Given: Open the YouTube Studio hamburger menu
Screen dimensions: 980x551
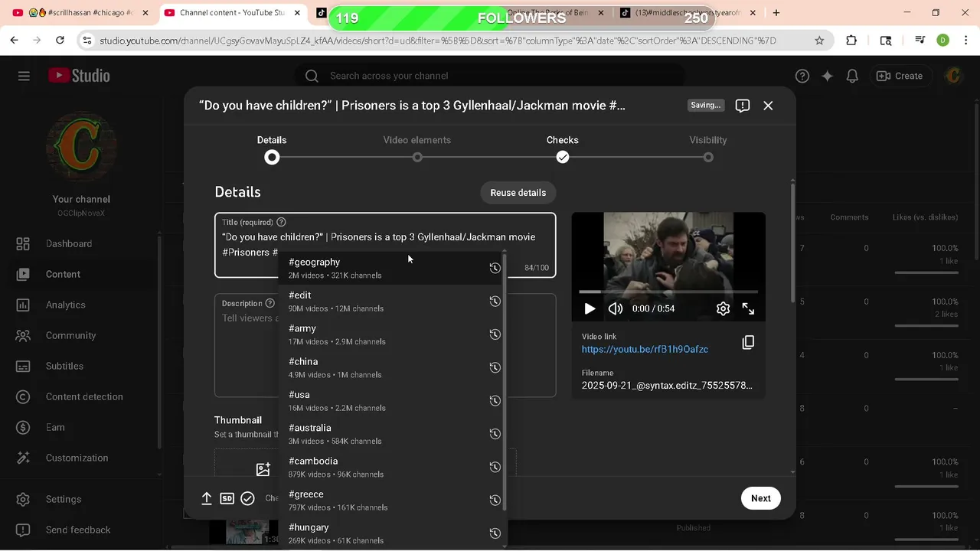Looking at the screenshot, I should pyautogui.click(x=24, y=76).
